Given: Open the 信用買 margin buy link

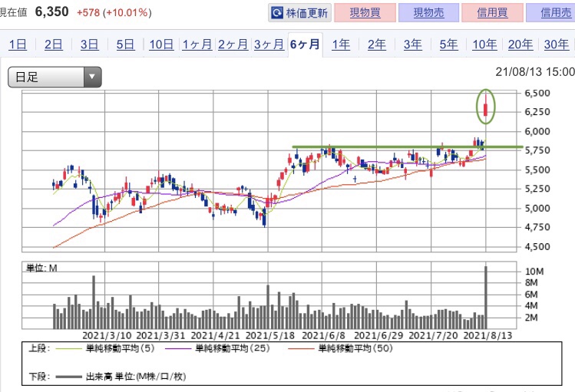Looking at the screenshot, I should pyautogui.click(x=492, y=13).
